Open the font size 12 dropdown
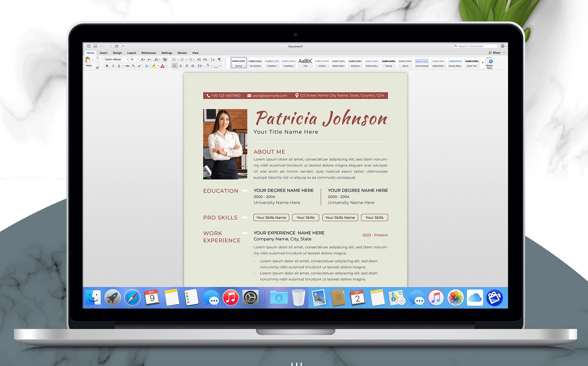Viewport: 588px width, 366px height. (137, 59)
